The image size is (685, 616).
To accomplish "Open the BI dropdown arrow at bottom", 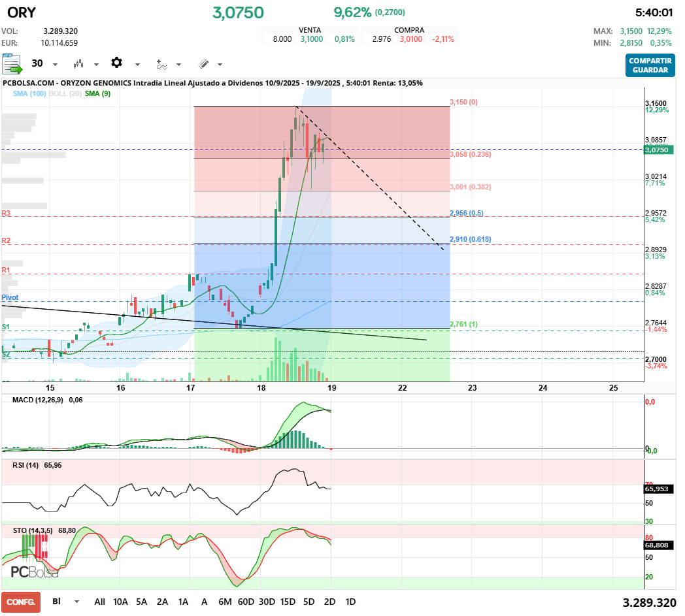I will click(x=77, y=602).
